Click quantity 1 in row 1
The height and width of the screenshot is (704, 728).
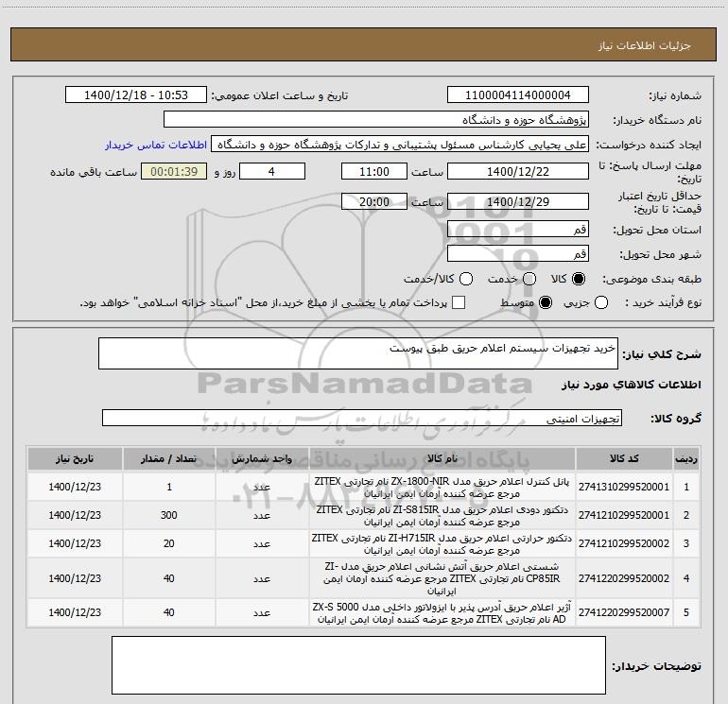(x=169, y=487)
